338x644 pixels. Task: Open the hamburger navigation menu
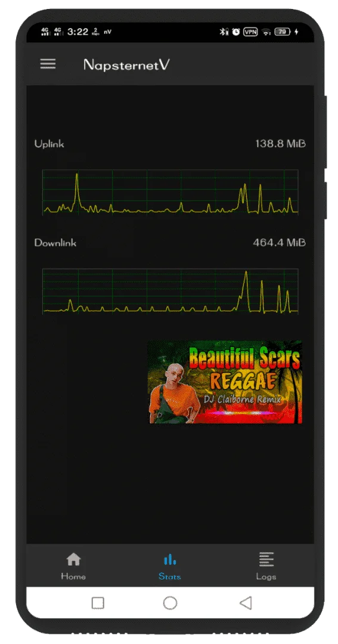tap(48, 63)
